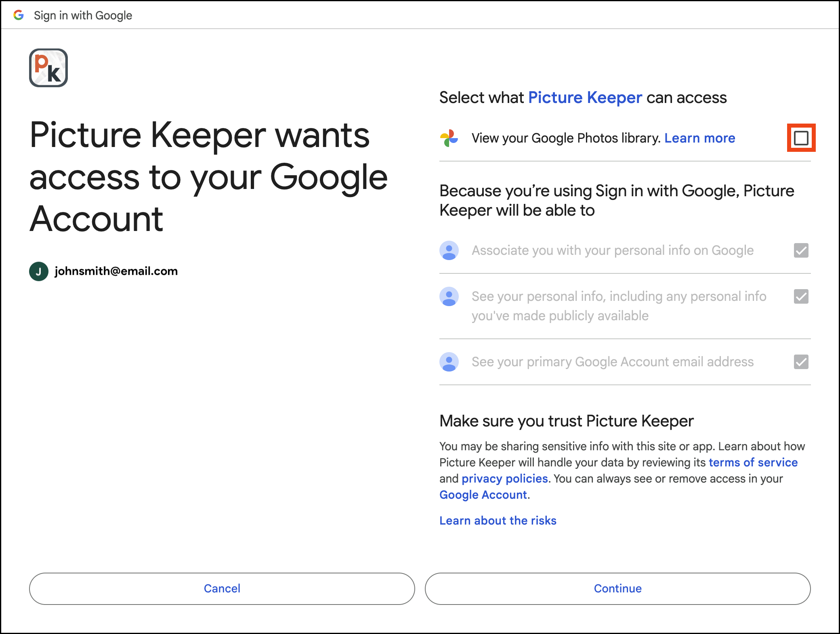Screen dimensions: 840x634
Task: Click the Picture Keeper link in the access heading
Action: [x=585, y=97]
